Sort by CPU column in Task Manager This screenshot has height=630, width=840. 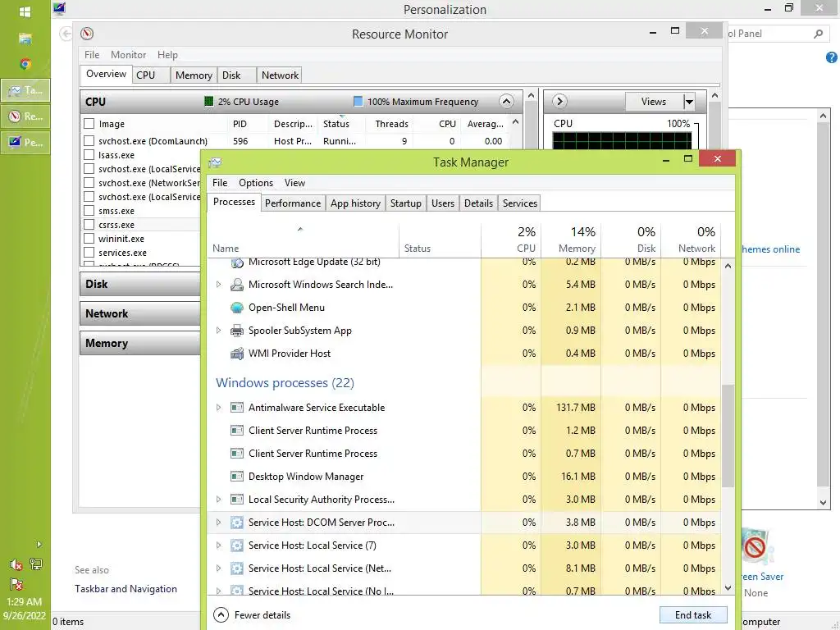coord(512,240)
